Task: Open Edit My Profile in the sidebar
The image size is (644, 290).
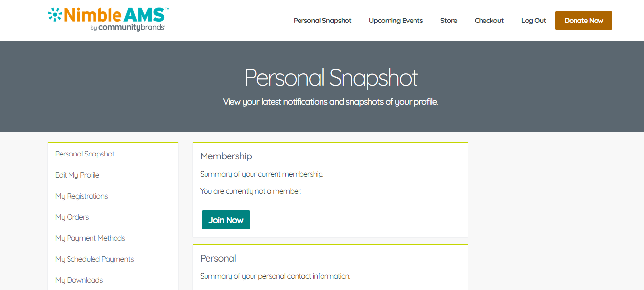Action: click(77, 175)
